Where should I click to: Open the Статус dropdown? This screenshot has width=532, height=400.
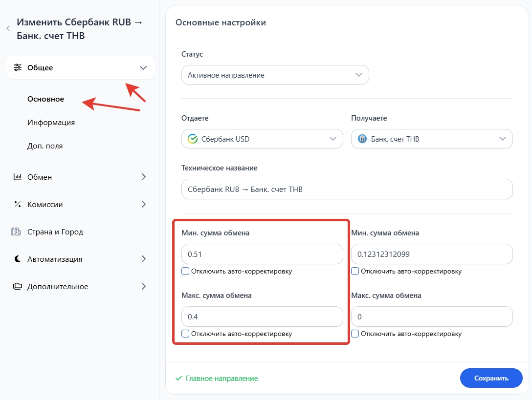[x=275, y=75]
